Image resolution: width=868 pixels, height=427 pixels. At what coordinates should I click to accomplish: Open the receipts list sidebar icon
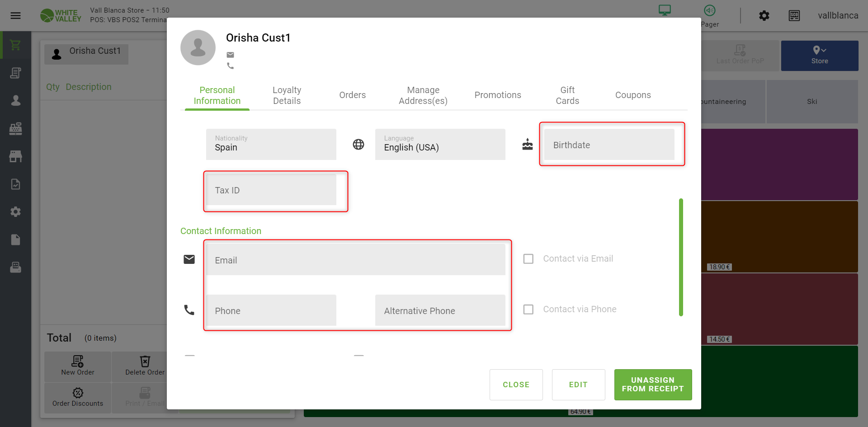(16, 73)
